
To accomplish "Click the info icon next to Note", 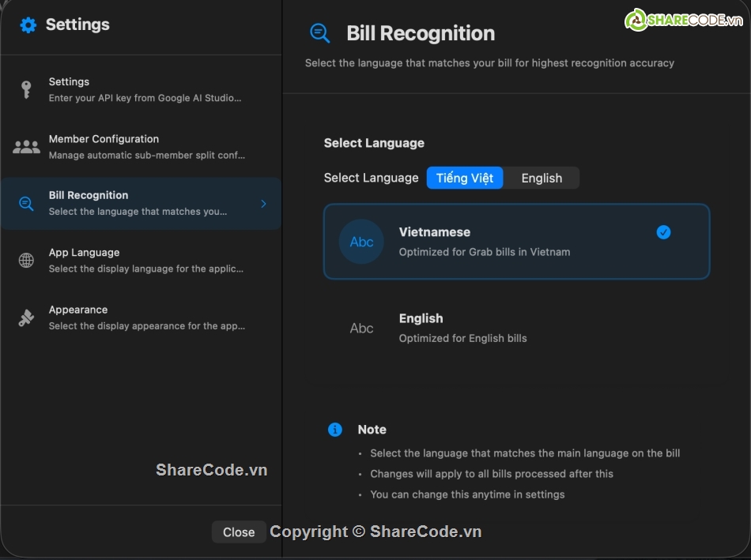I will pos(334,430).
